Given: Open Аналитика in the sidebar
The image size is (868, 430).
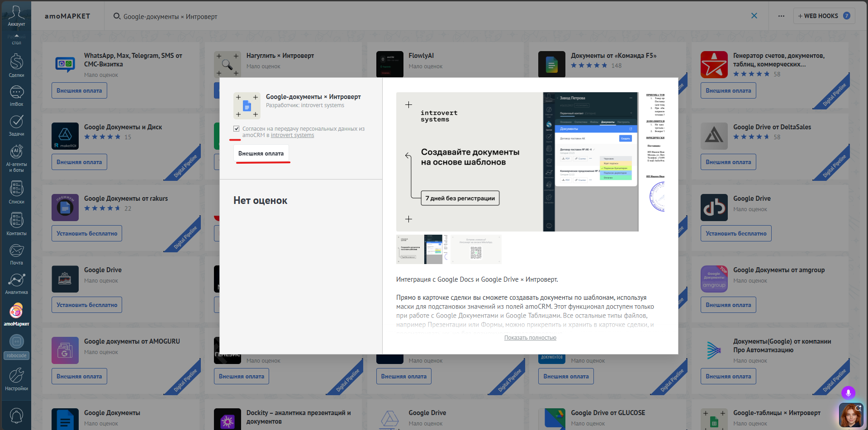Looking at the screenshot, I should [16, 284].
